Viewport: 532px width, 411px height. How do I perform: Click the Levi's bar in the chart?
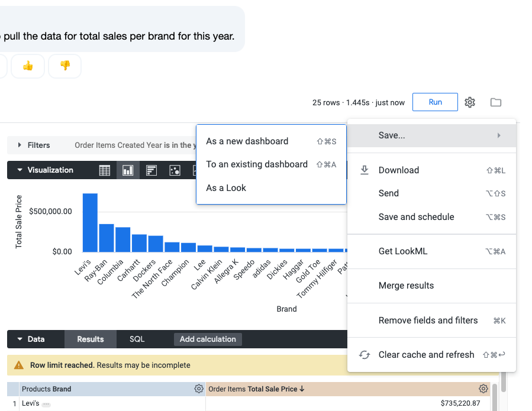90,223
